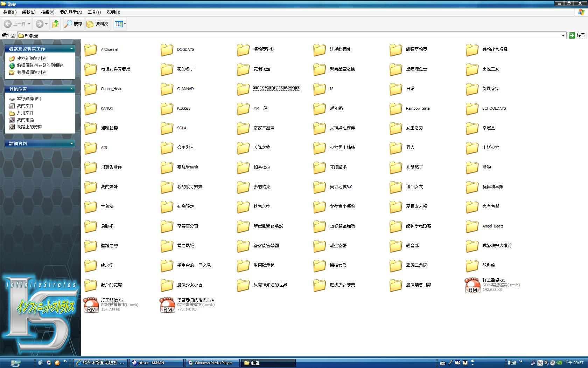Collapse the 檔案及資料夾工作 panel
Image resolution: width=588 pixels, height=368 pixels.
71,49
